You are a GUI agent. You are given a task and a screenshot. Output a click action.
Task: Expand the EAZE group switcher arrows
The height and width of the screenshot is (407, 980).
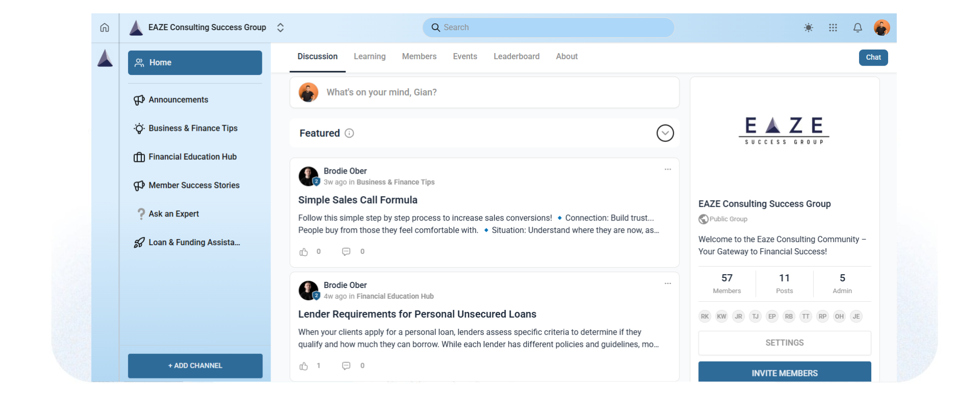click(x=280, y=28)
